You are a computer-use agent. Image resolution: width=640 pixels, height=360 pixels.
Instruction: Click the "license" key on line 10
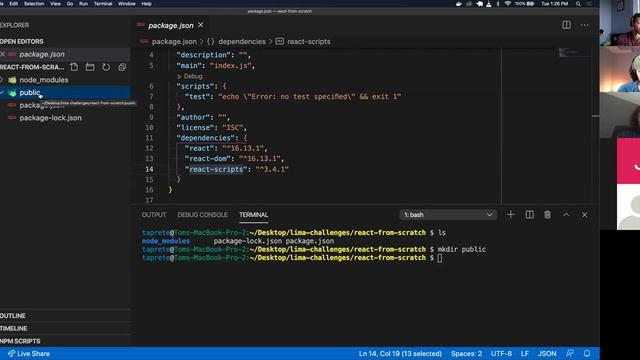tap(196, 128)
